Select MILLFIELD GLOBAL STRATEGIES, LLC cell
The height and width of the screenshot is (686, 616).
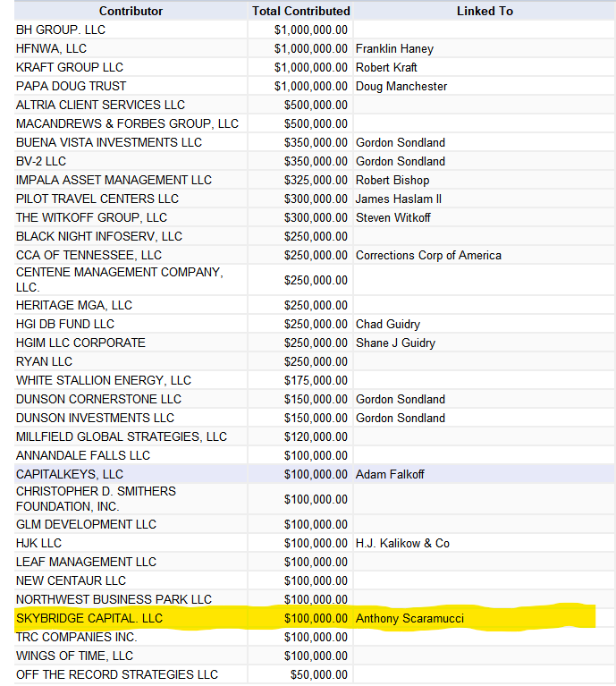point(131,437)
